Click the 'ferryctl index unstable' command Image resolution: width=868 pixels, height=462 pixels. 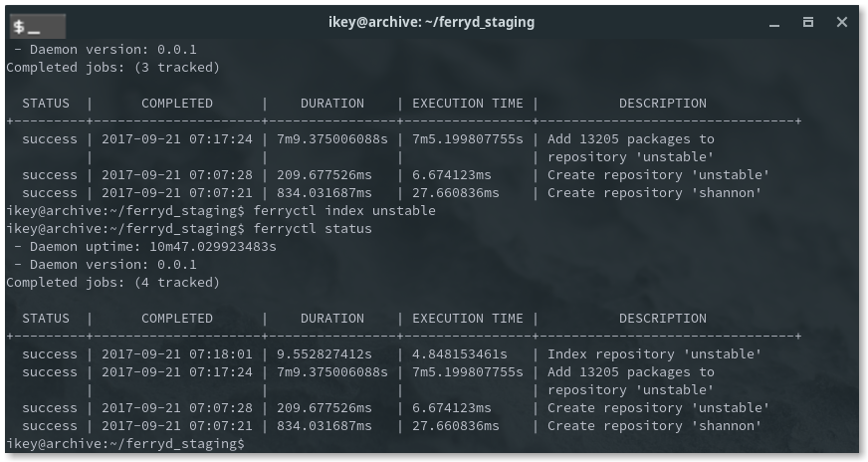(x=344, y=211)
